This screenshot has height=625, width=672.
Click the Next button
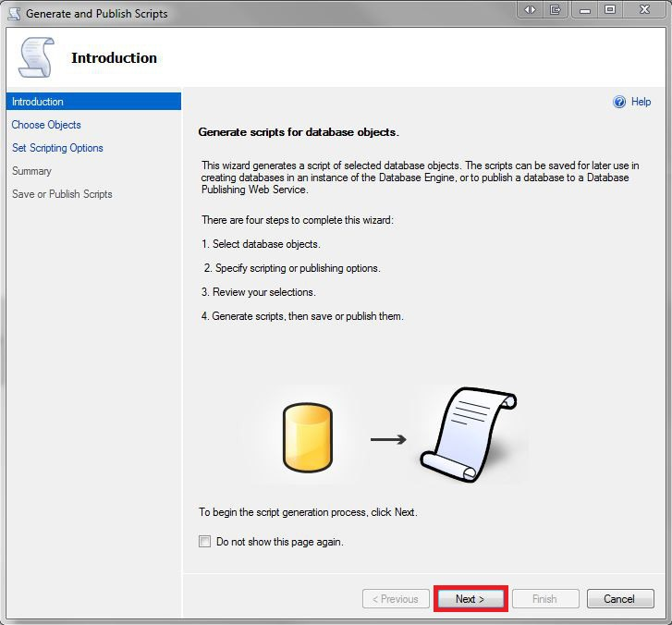tap(470, 599)
